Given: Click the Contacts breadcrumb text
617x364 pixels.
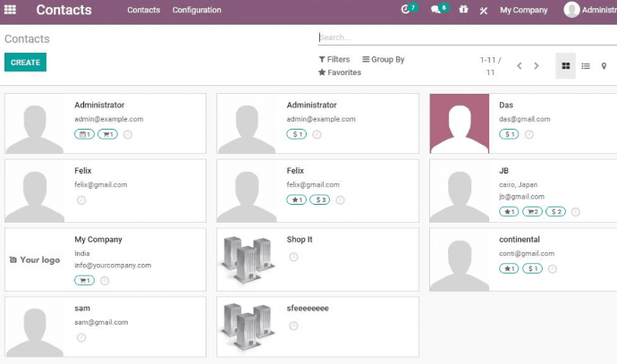Looking at the screenshot, I should pyautogui.click(x=27, y=38).
